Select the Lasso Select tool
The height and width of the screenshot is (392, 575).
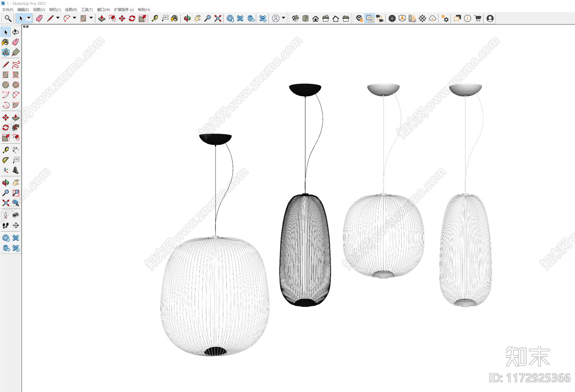pos(15,32)
